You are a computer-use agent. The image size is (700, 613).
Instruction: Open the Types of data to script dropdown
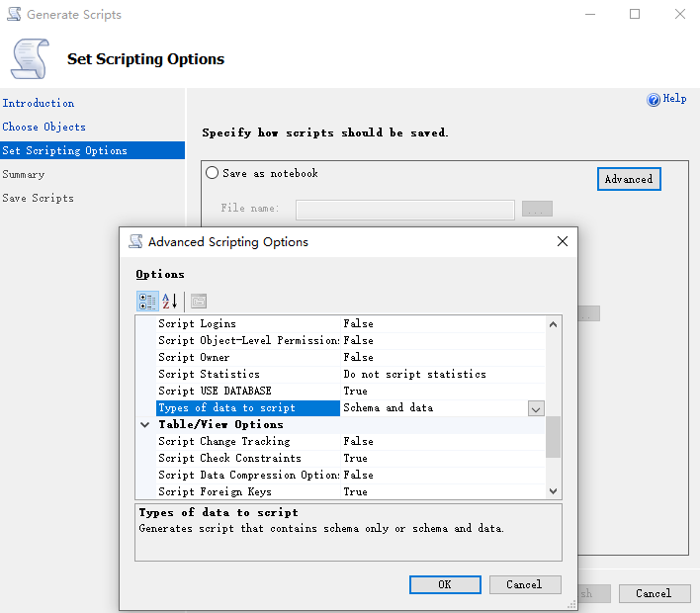pyautogui.click(x=536, y=408)
